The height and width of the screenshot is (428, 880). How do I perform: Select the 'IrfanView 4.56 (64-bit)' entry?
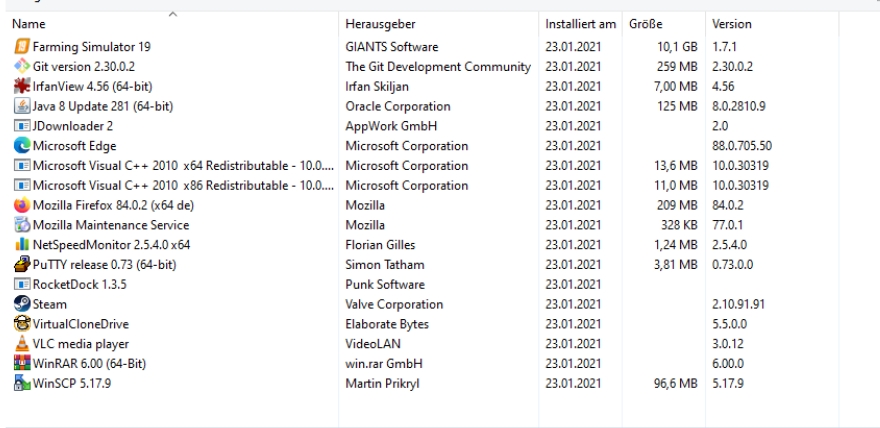(x=92, y=86)
